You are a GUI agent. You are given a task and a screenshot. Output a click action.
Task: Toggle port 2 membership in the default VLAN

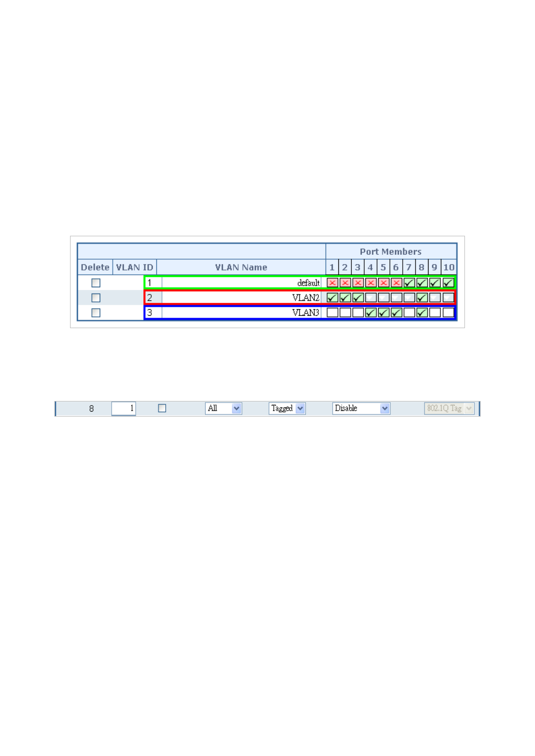345,283
